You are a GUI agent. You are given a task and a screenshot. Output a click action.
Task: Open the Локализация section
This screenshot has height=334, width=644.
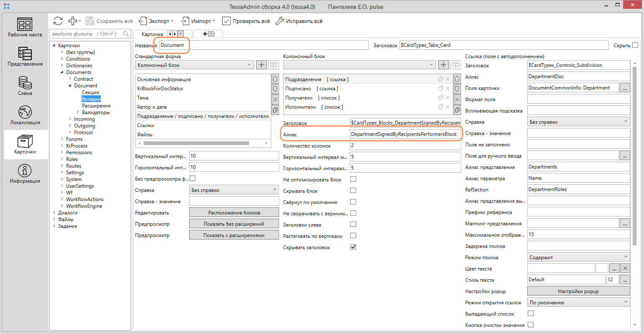click(25, 115)
